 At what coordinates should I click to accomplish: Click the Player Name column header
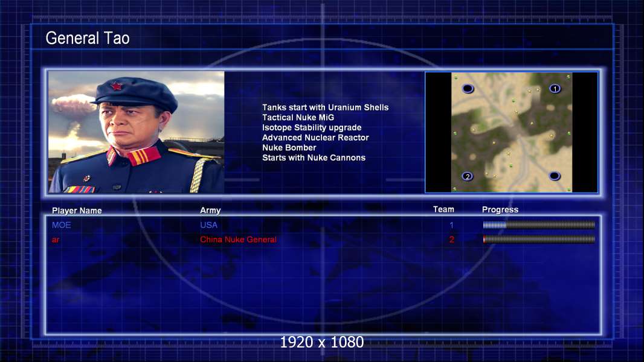(77, 211)
